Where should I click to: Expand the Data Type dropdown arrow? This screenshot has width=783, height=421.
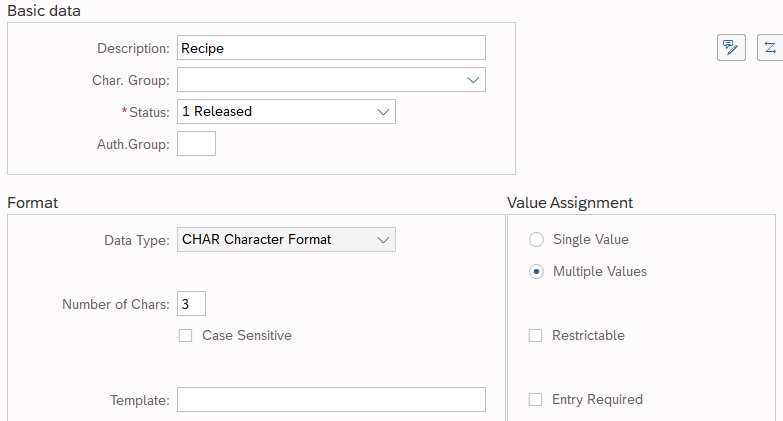pos(383,240)
